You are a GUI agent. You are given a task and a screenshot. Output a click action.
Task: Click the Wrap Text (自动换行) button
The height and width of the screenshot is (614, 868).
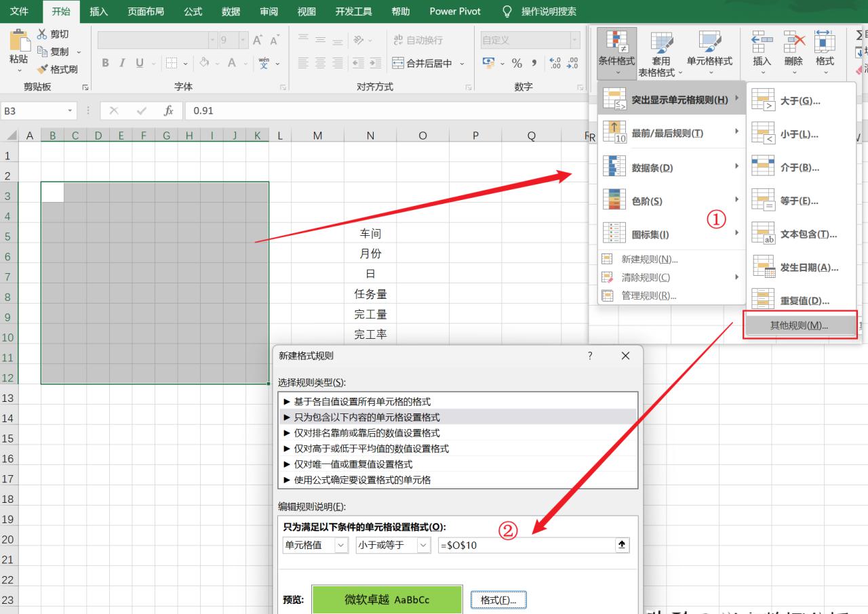pyautogui.click(x=418, y=40)
